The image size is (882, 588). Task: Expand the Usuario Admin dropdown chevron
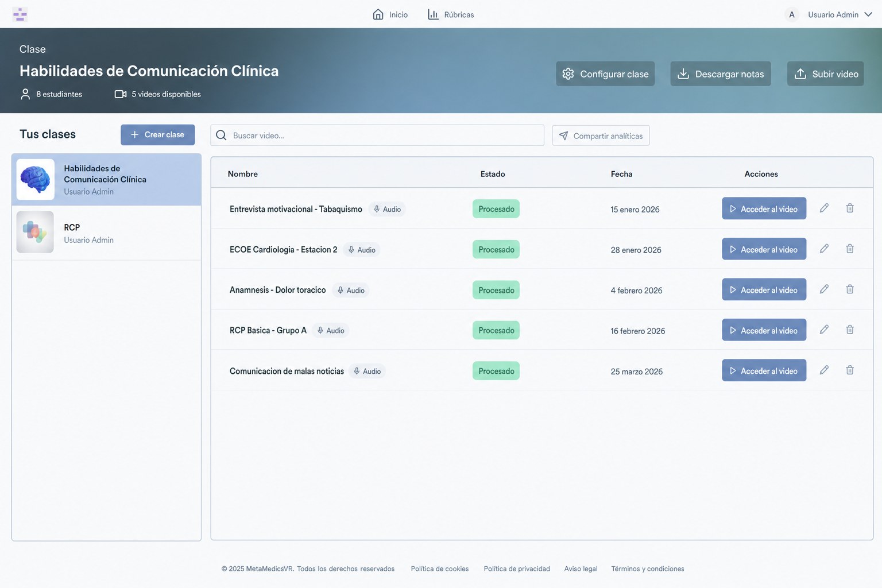[x=868, y=14]
